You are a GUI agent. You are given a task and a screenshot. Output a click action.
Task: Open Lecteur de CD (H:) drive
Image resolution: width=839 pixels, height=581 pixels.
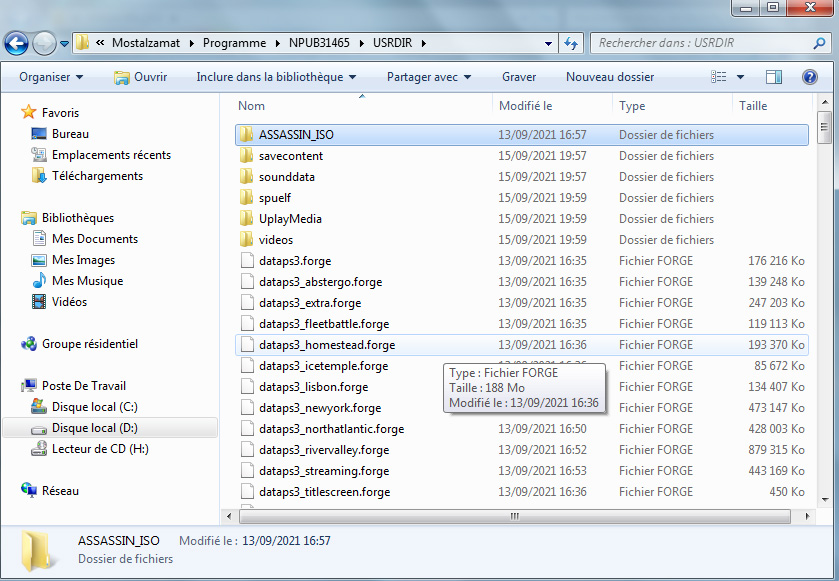point(100,449)
